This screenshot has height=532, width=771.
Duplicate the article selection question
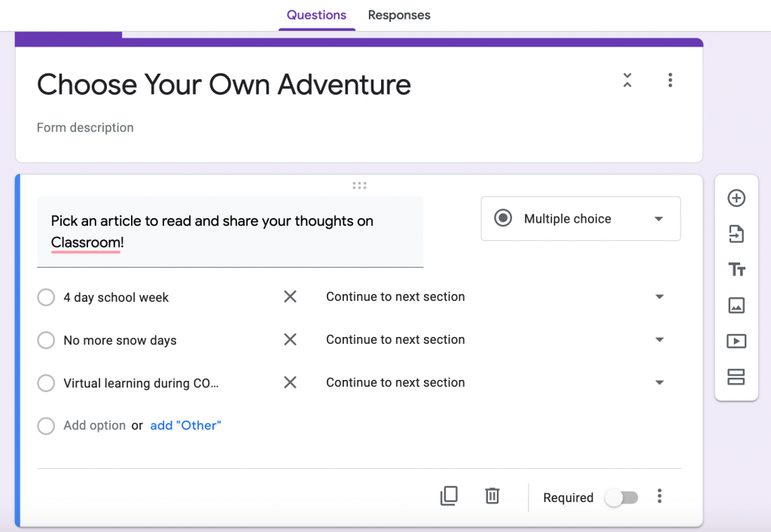(449, 496)
